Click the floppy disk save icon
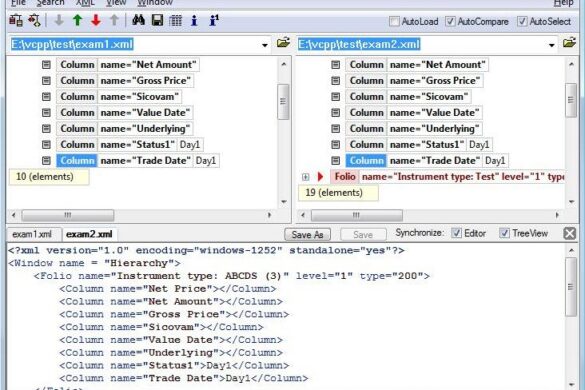This screenshot has height=390, width=585. pyautogui.click(x=157, y=20)
